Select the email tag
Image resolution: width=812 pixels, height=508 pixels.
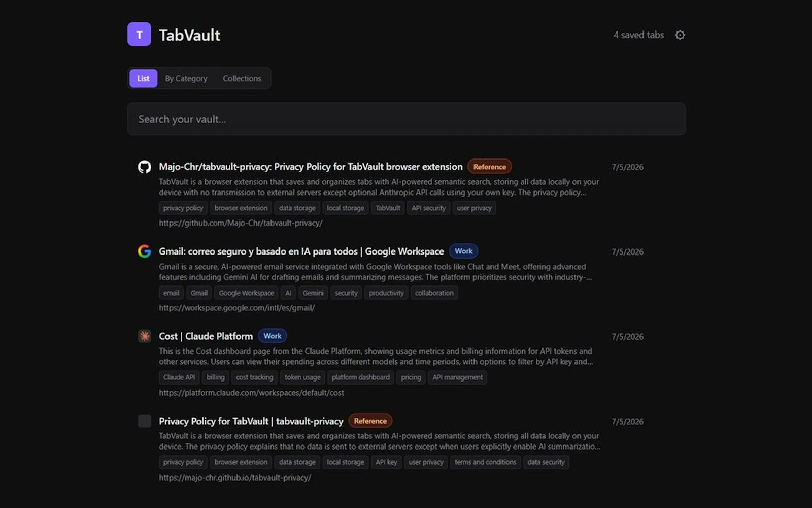tap(171, 293)
